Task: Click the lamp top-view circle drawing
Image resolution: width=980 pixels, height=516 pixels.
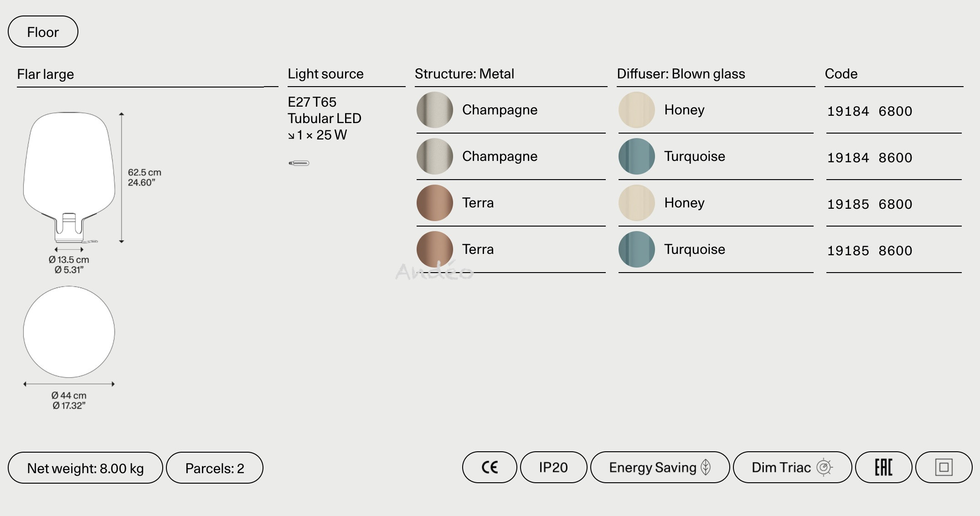Action: click(69, 332)
